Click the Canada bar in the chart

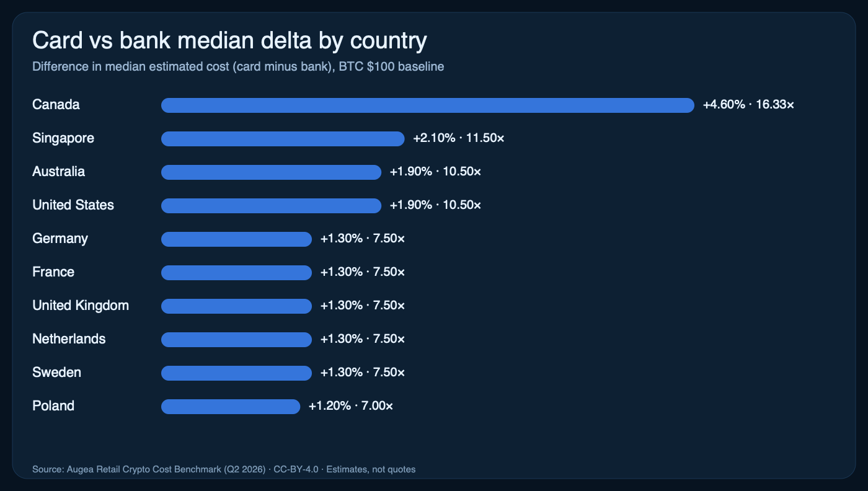427,105
